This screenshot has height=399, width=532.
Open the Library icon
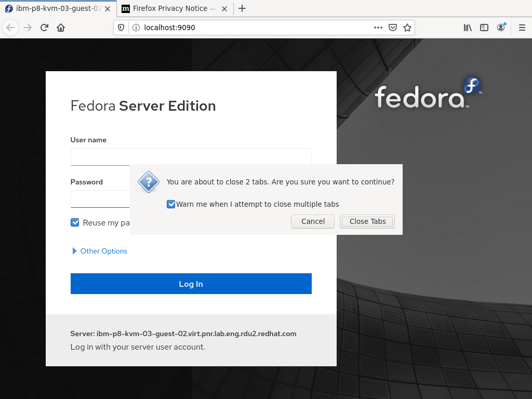tap(468, 28)
